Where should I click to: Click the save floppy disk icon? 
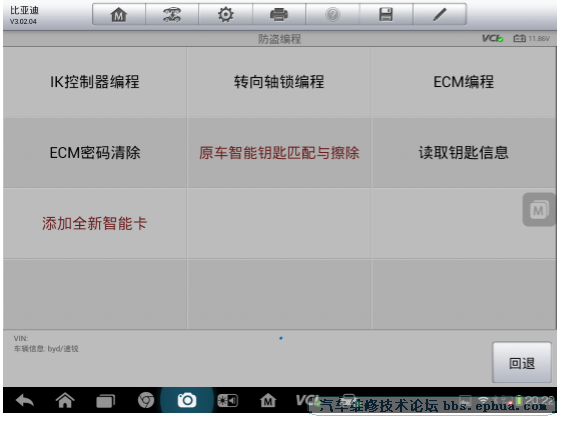tap(386, 15)
